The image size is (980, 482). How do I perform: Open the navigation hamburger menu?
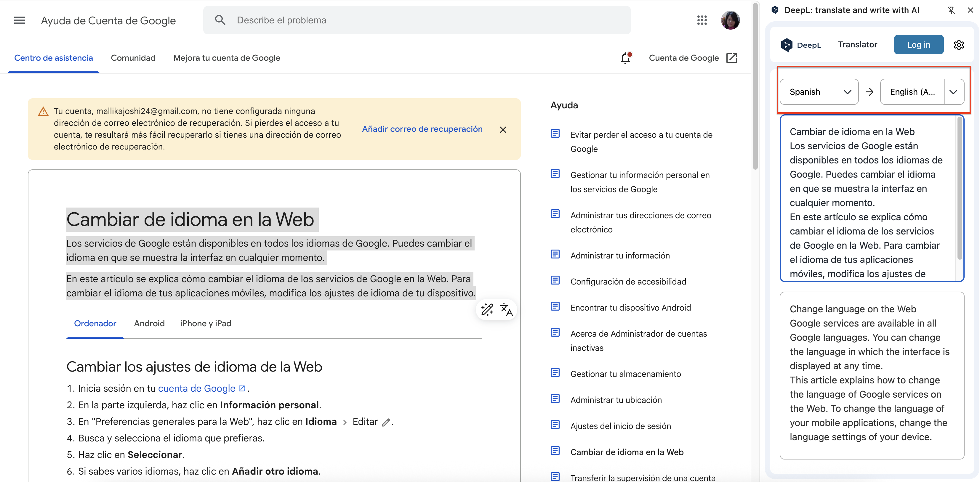tap(19, 20)
